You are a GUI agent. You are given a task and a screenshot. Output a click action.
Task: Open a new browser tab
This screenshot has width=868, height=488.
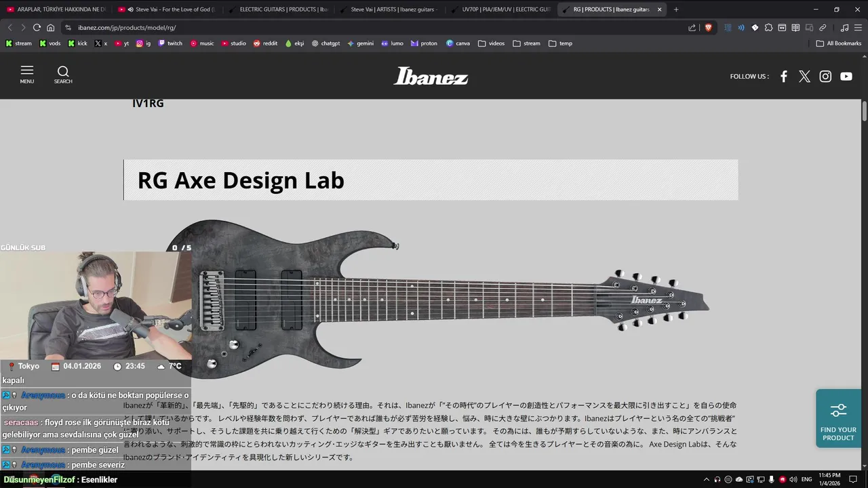676,9
